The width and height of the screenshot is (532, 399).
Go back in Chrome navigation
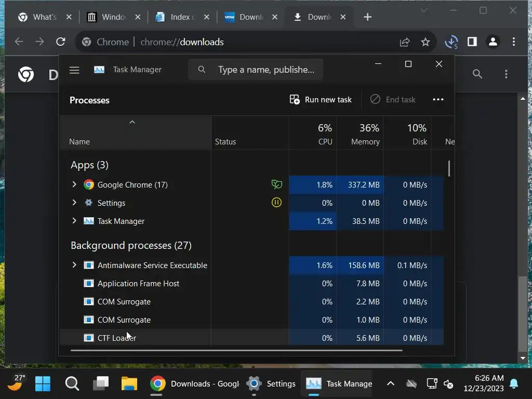click(x=19, y=42)
